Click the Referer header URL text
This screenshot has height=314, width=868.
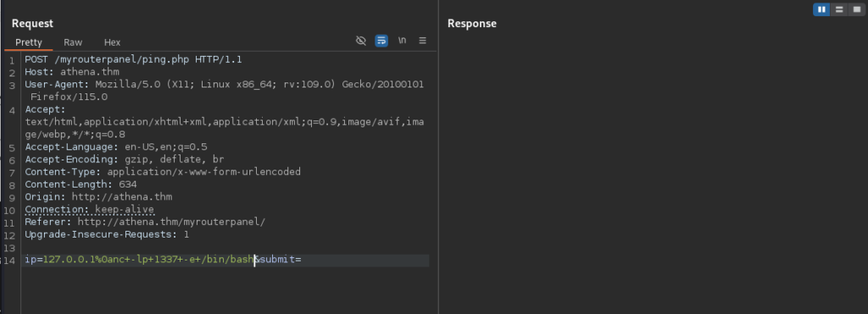171,222
